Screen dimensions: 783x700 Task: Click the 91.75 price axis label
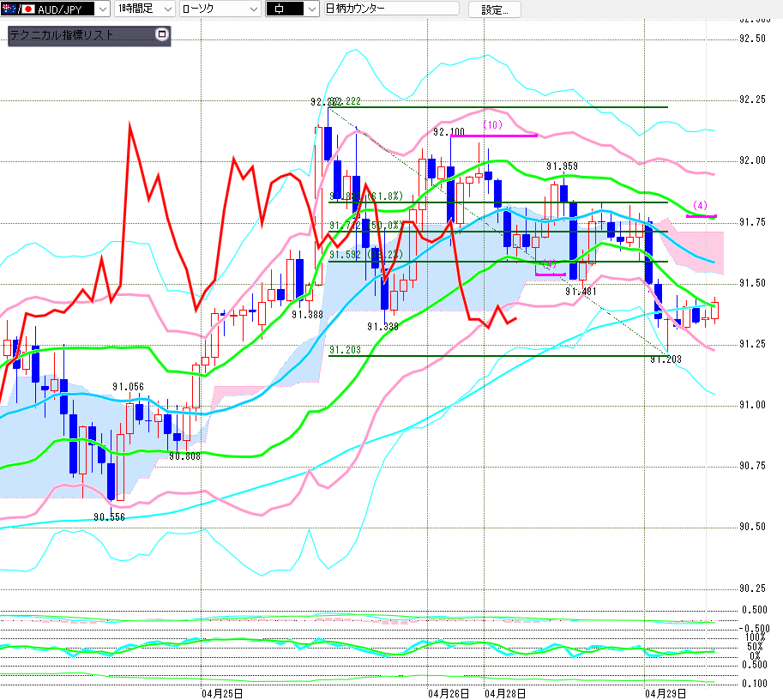click(752, 222)
